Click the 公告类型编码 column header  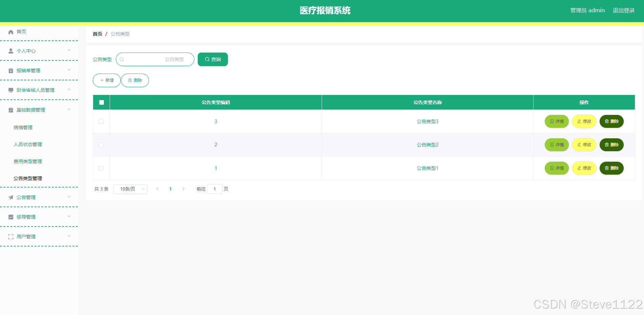216,102
